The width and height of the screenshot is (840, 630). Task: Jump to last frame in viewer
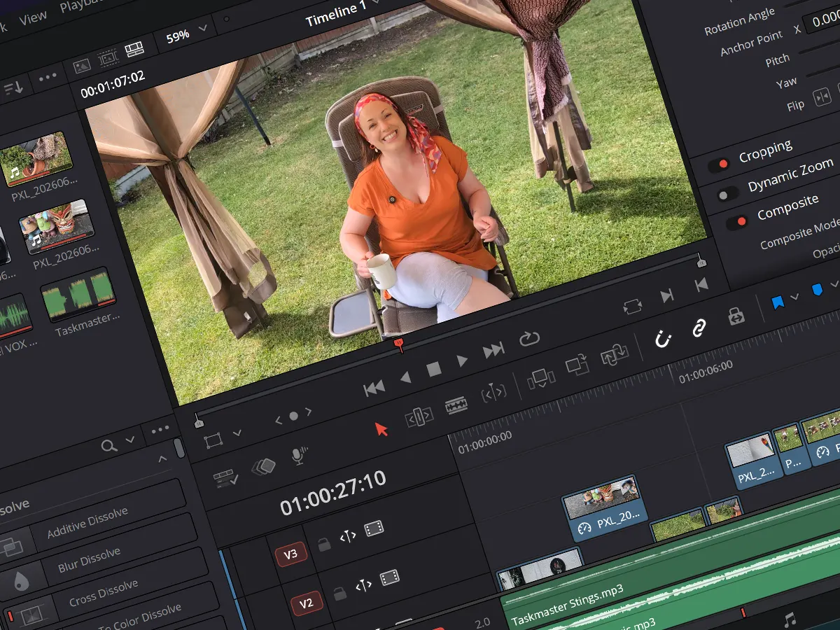(493, 351)
